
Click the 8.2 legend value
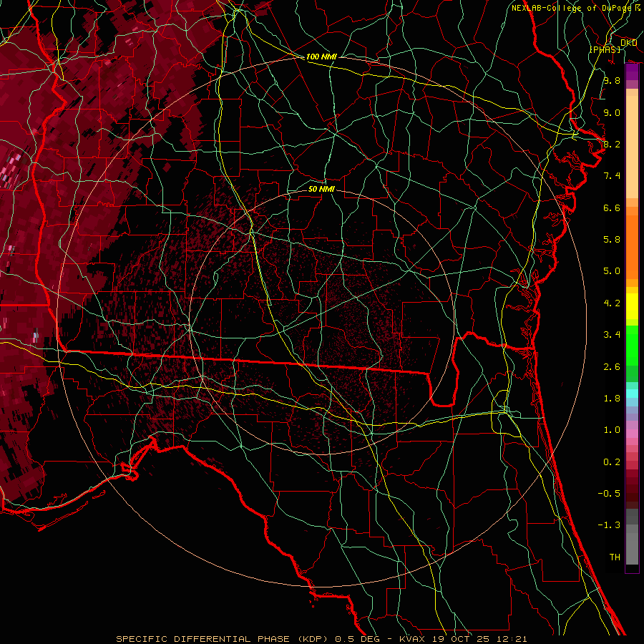612,144
